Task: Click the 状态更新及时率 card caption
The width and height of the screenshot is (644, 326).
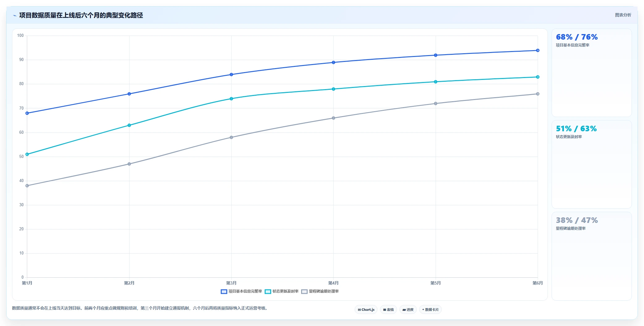Action: click(569, 137)
